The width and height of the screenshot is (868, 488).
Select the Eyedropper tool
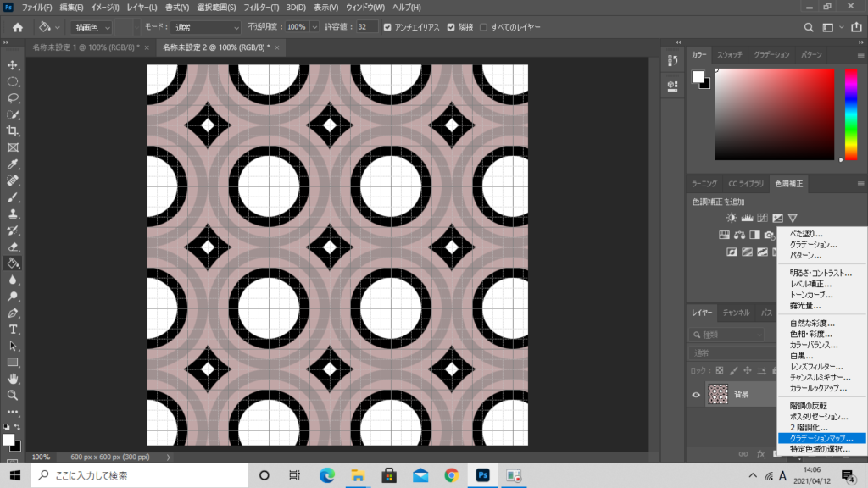13,164
